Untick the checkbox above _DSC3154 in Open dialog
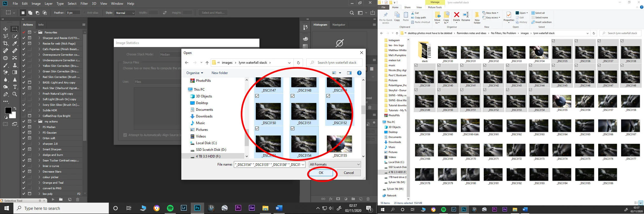 (x=292, y=129)
